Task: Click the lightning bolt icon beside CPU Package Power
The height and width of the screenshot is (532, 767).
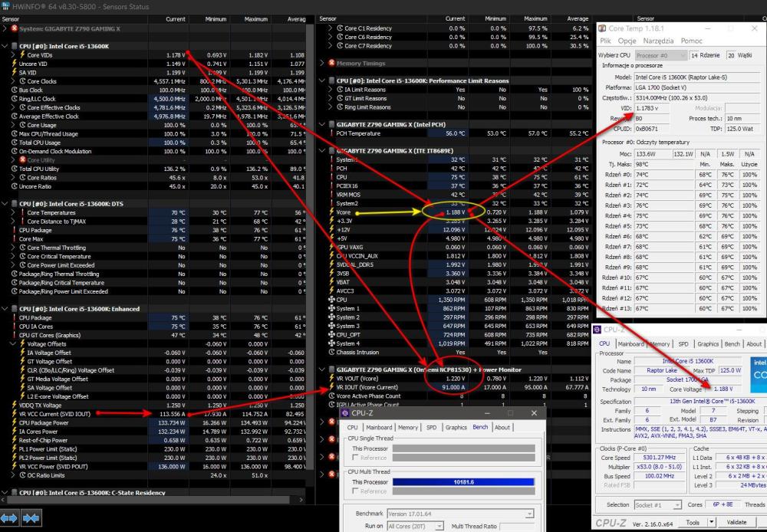Action: tap(13, 423)
